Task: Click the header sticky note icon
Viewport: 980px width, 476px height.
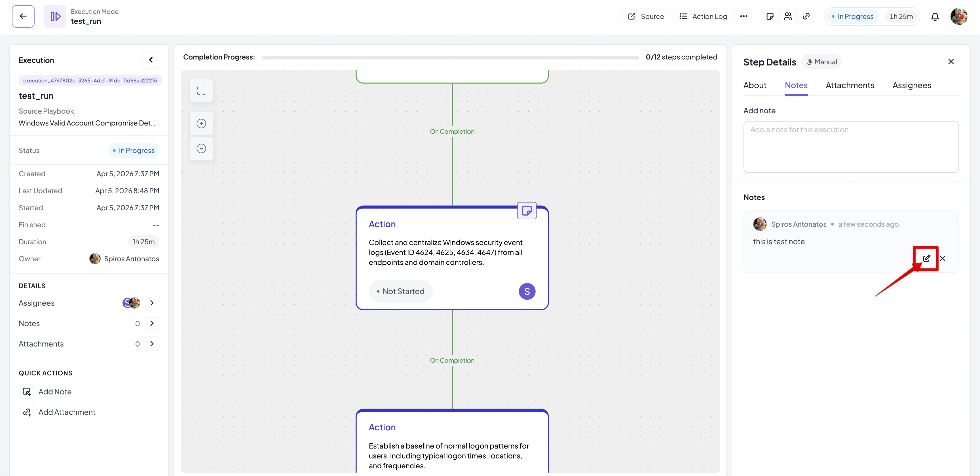Action: tap(770, 16)
